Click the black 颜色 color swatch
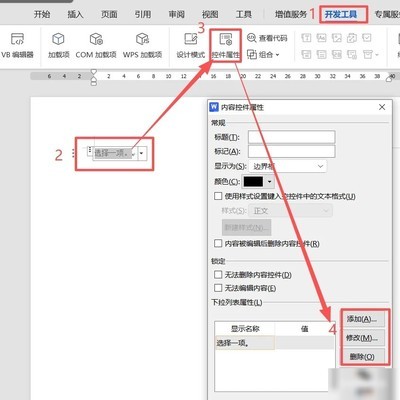 coord(253,182)
